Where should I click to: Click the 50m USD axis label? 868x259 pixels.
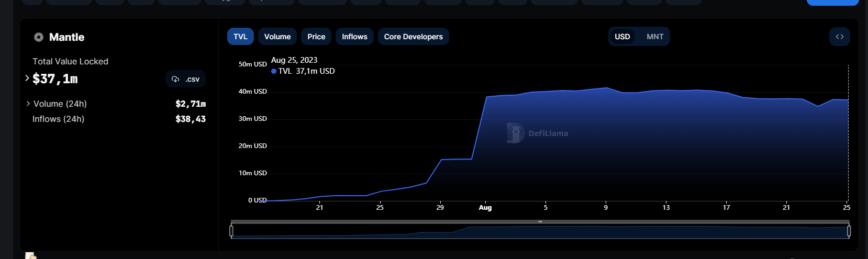pyautogui.click(x=253, y=64)
